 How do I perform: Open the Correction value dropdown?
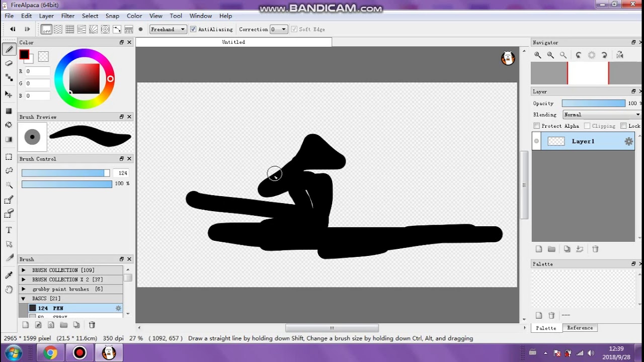click(279, 29)
